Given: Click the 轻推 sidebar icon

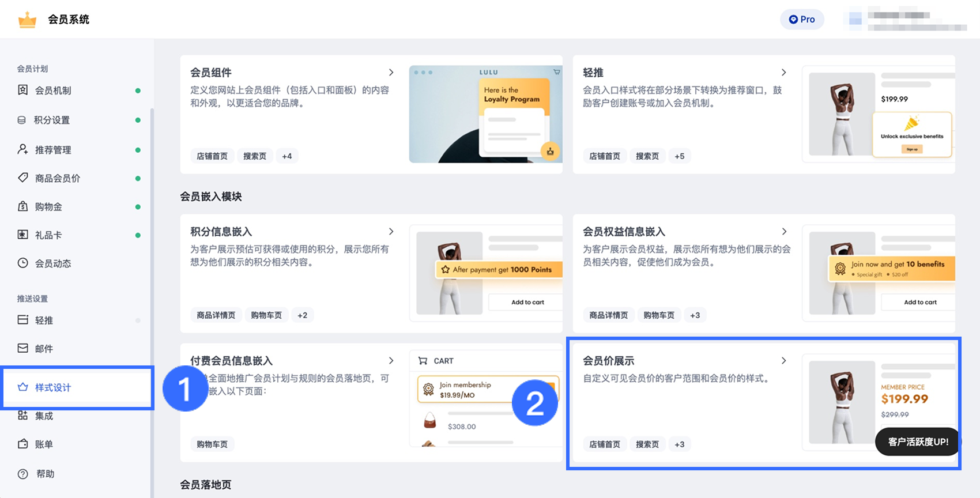Looking at the screenshot, I should coord(23,320).
